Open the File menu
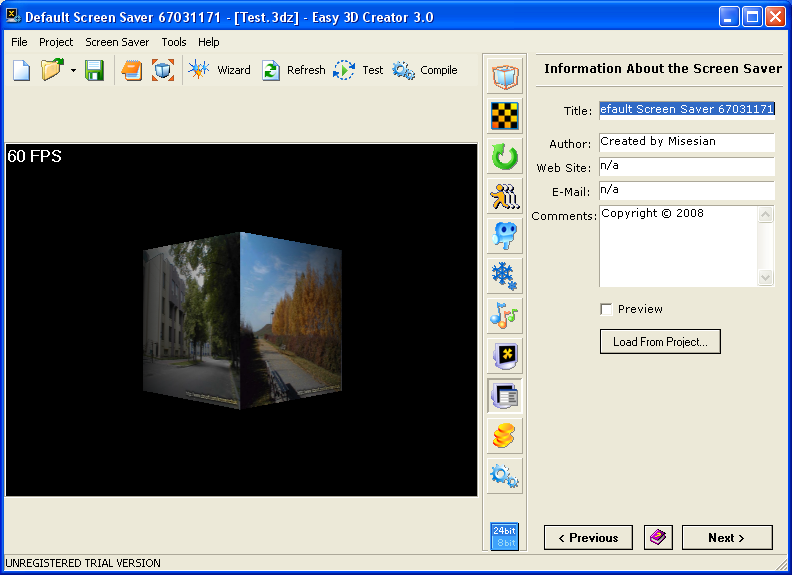 click(19, 42)
